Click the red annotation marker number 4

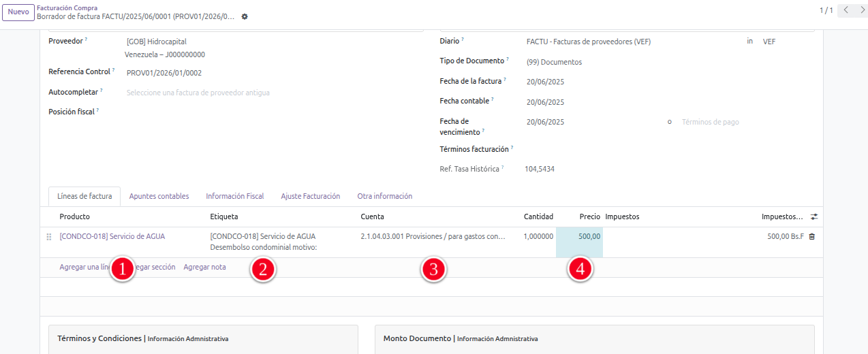(x=580, y=270)
